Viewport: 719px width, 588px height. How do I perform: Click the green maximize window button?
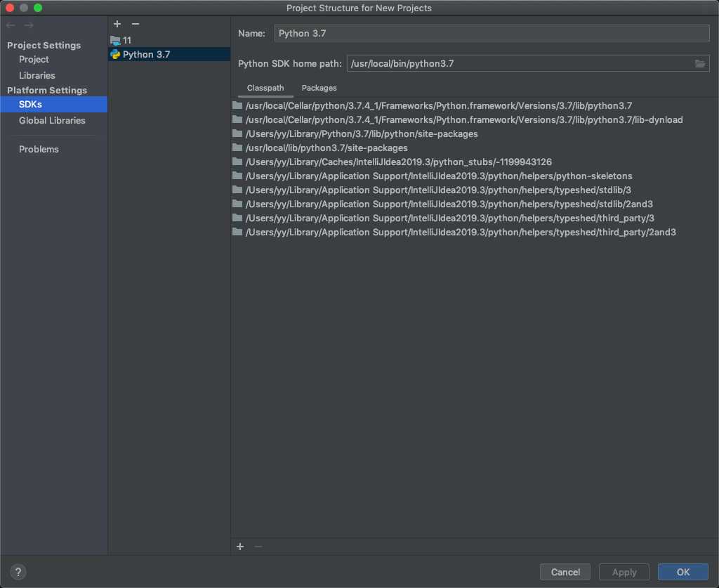pos(38,8)
